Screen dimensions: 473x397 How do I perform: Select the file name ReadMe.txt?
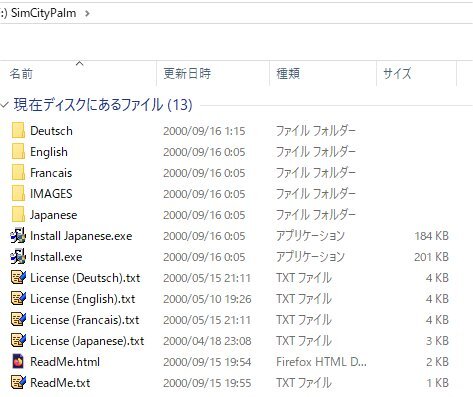coord(60,383)
